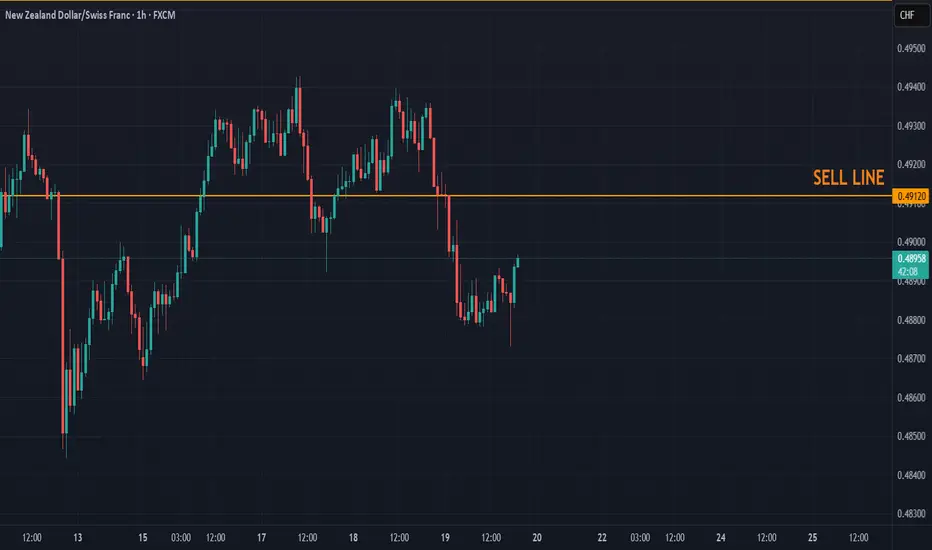The height and width of the screenshot is (550, 932).
Task: Click date 13 on the time axis
Action: [78, 538]
